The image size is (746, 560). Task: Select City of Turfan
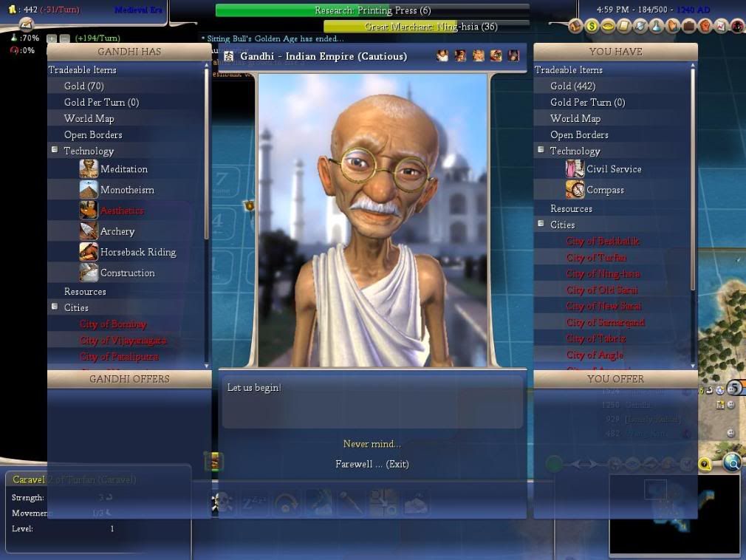coord(596,257)
